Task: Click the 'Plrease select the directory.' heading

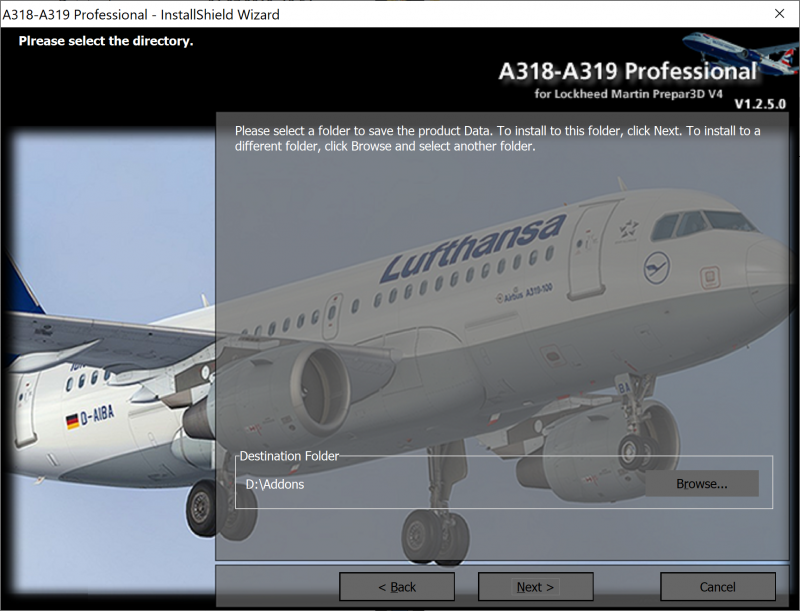Action: click(106, 41)
